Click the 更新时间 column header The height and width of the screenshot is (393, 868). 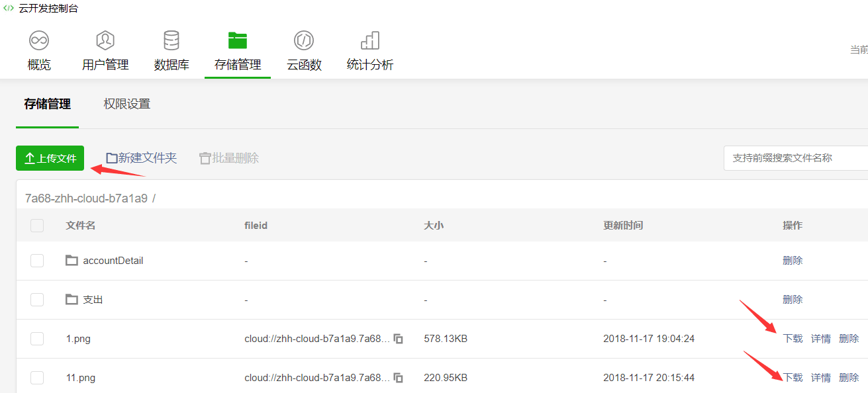(x=623, y=226)
